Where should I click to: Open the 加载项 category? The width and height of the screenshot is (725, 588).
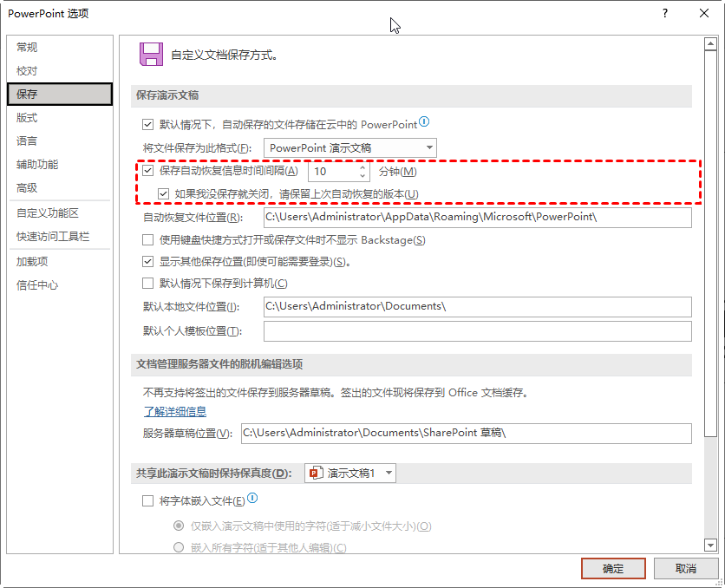[x=60, y=262]
